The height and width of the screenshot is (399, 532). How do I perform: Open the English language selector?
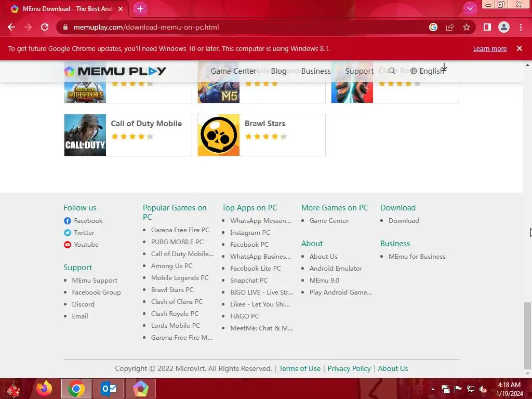click(x=427, y=71)
